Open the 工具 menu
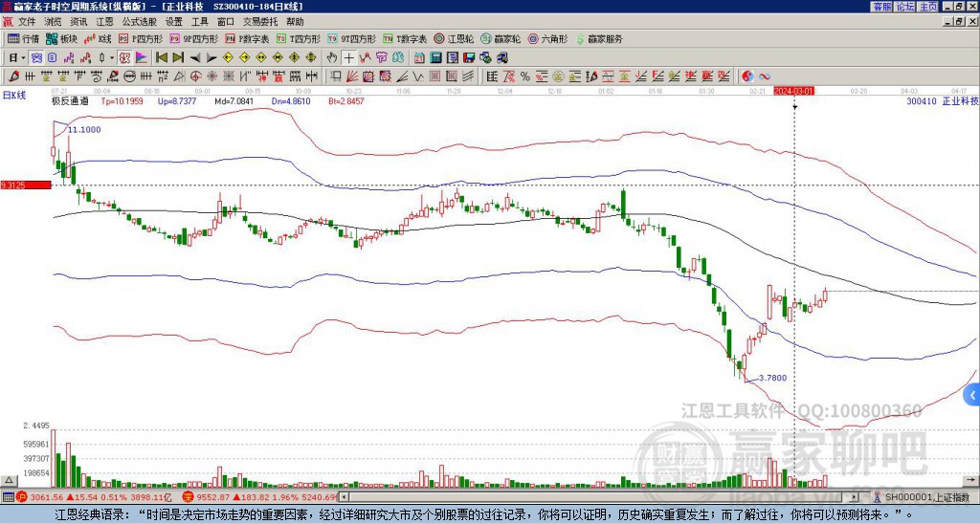The height and width of the screenshot is (524, 980). coord(199,22)
